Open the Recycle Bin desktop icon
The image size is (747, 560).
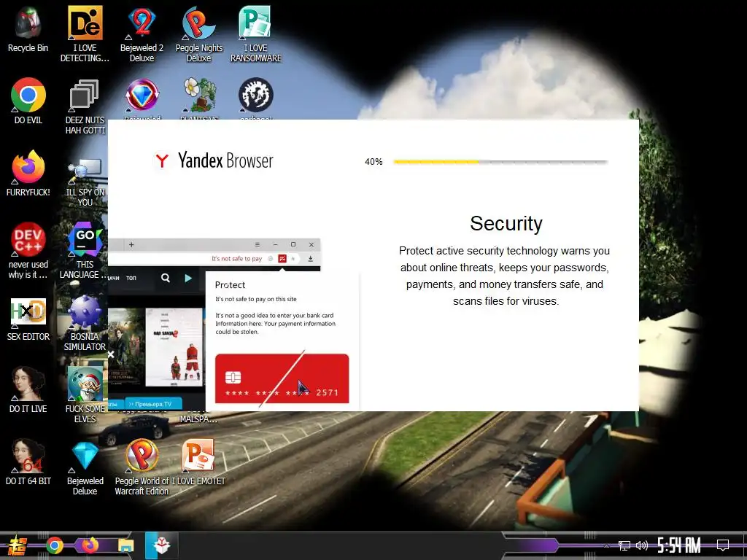(28, 29)
